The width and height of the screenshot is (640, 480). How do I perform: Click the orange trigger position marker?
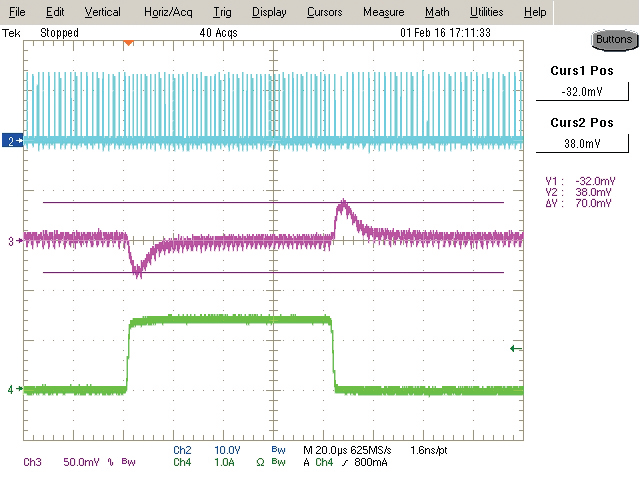127,42
